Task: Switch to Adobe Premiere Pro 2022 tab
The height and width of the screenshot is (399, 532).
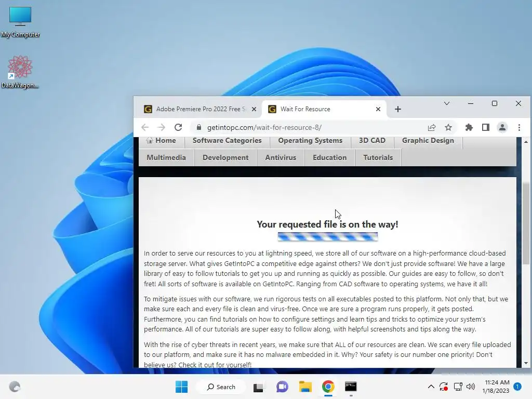Action: [x=199, y=109]
